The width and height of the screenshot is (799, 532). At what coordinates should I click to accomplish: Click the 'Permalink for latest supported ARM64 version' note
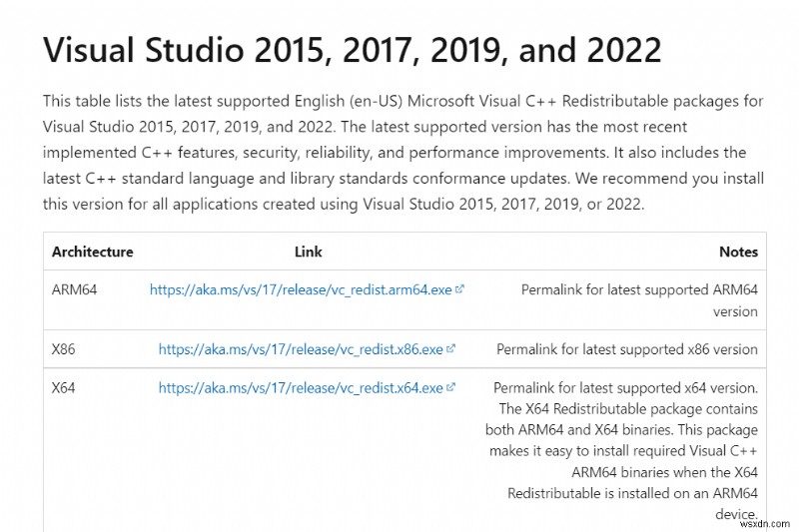coord(639,300)
